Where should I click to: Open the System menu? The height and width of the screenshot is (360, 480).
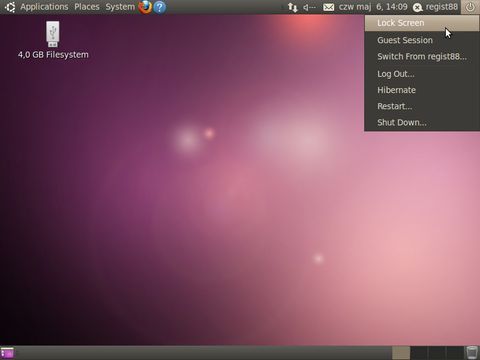pos(120,7)
